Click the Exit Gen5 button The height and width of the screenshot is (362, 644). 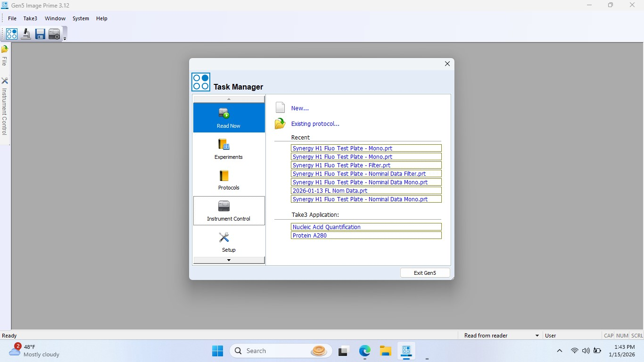coord(425,273)
